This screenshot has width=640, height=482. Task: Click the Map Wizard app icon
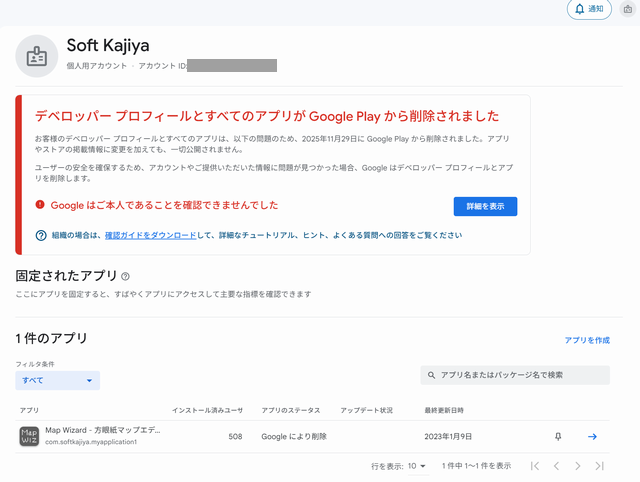pyautogui.click(x=29, y=436)
